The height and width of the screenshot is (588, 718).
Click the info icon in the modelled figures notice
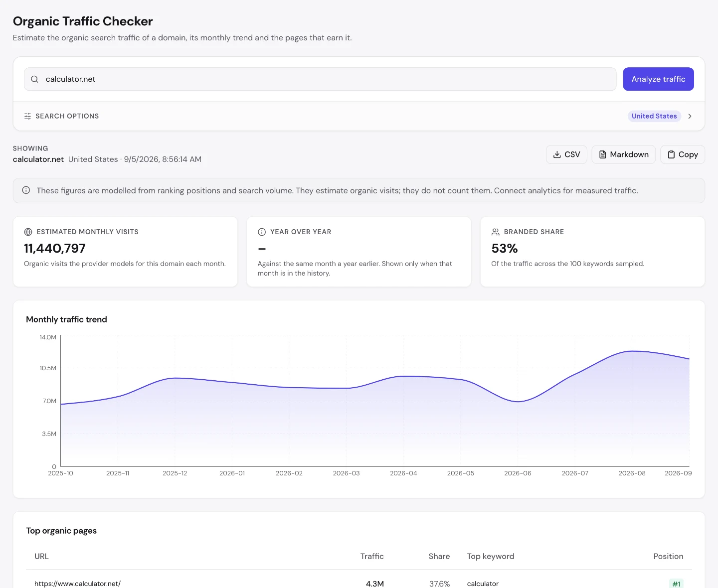[x=26, y=190]
